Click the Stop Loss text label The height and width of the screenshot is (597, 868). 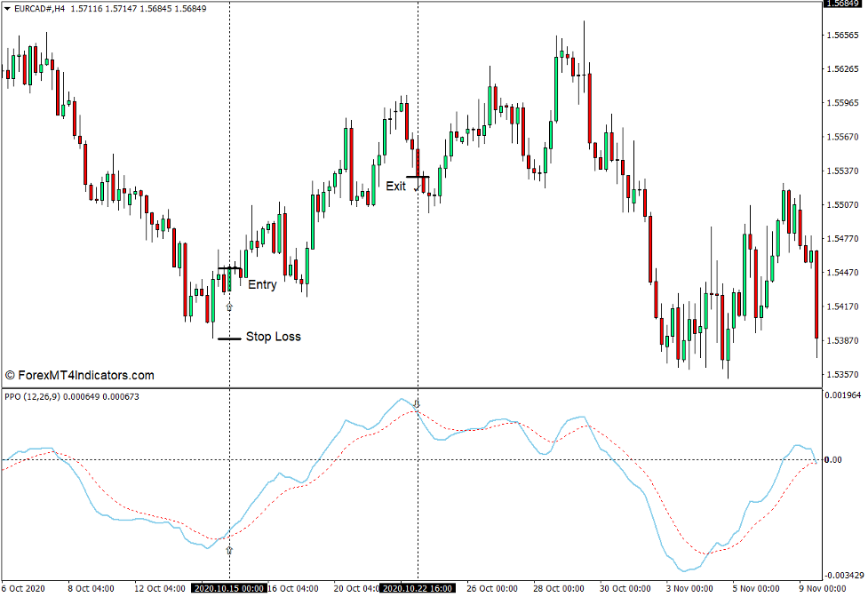[x=274, y=337]
